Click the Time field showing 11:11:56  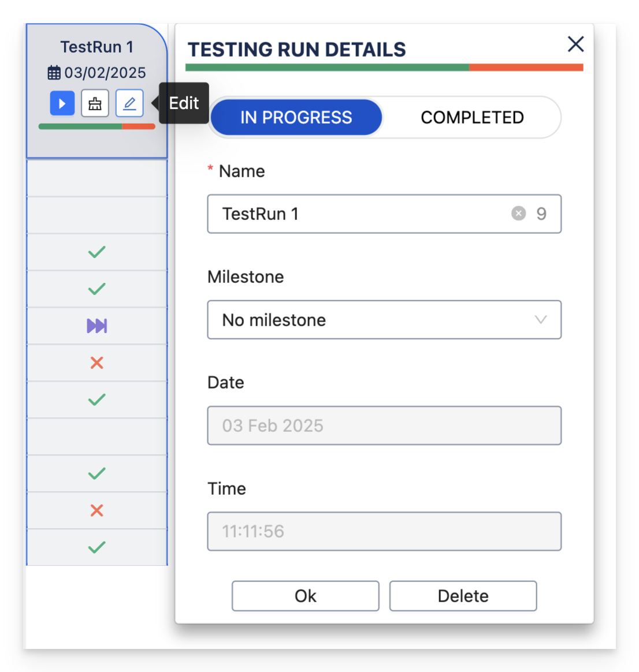coord(384,531)
